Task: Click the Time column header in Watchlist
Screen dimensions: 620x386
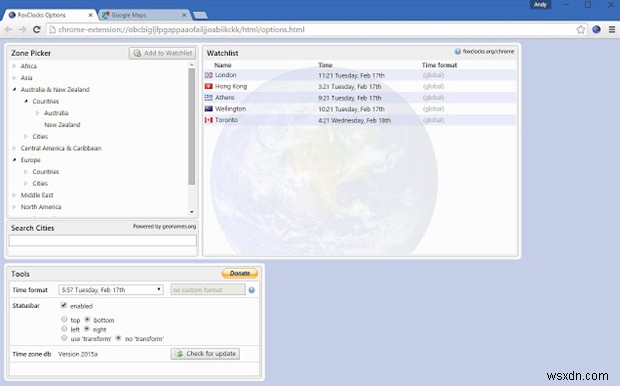Action: [x=325, y=65]
